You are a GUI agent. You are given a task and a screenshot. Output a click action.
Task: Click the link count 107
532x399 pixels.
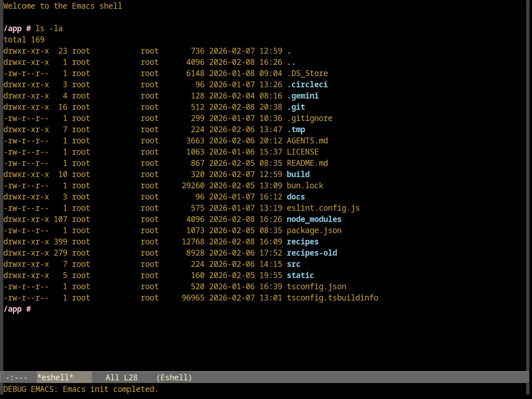(x=60, y=219)
